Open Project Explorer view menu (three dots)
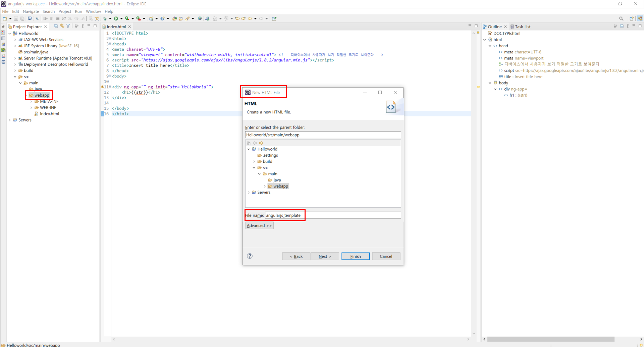Viewport: 644px width, 347px height. [83, 26]
